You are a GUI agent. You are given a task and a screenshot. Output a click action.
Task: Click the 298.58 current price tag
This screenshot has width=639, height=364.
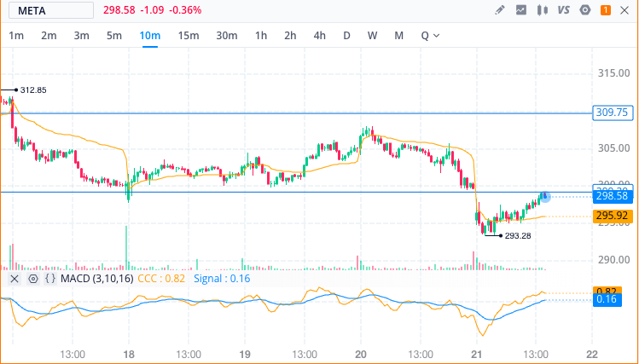(613, 196)
